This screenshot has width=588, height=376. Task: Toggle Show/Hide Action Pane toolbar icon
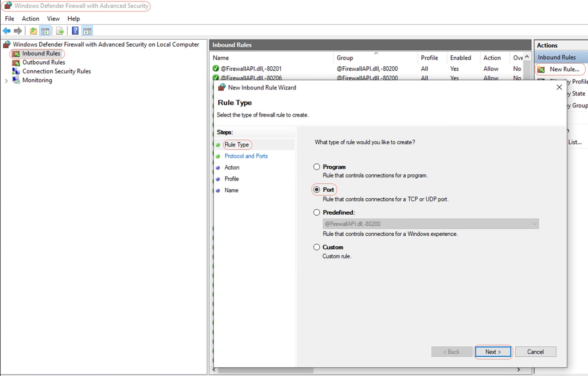coord(87,31)
